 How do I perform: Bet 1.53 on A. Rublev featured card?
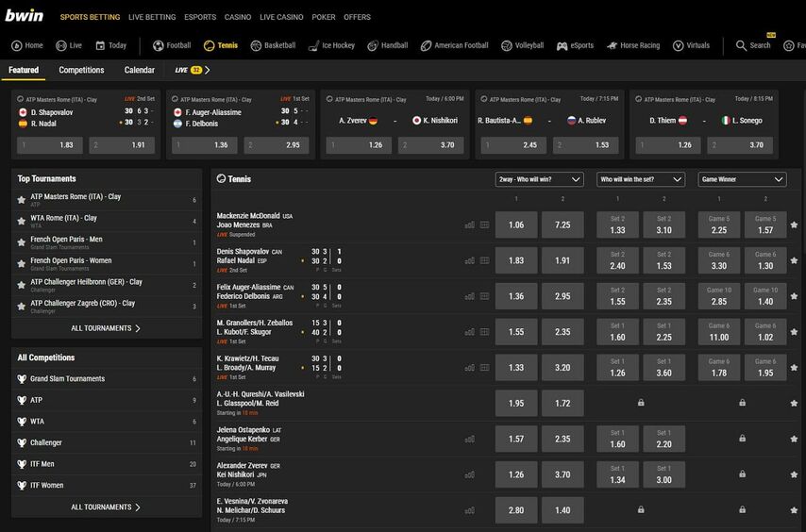pyautogui.click(x=585, y=145)
